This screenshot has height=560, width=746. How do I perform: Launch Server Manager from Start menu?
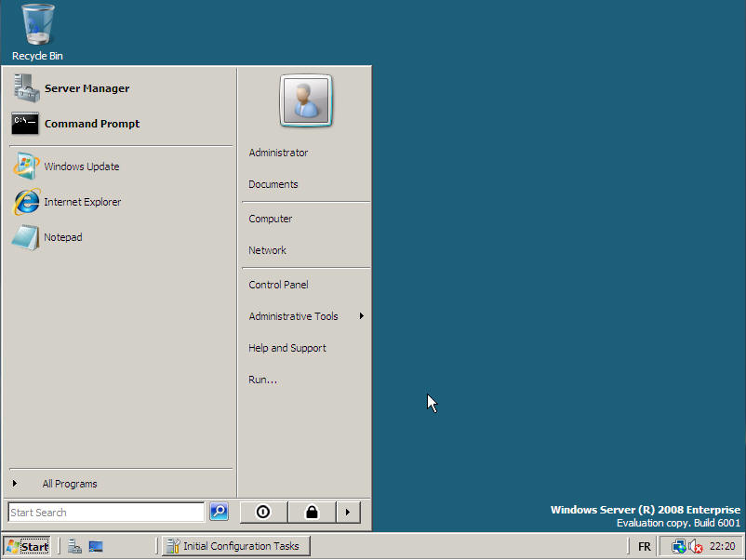(86, 88)
